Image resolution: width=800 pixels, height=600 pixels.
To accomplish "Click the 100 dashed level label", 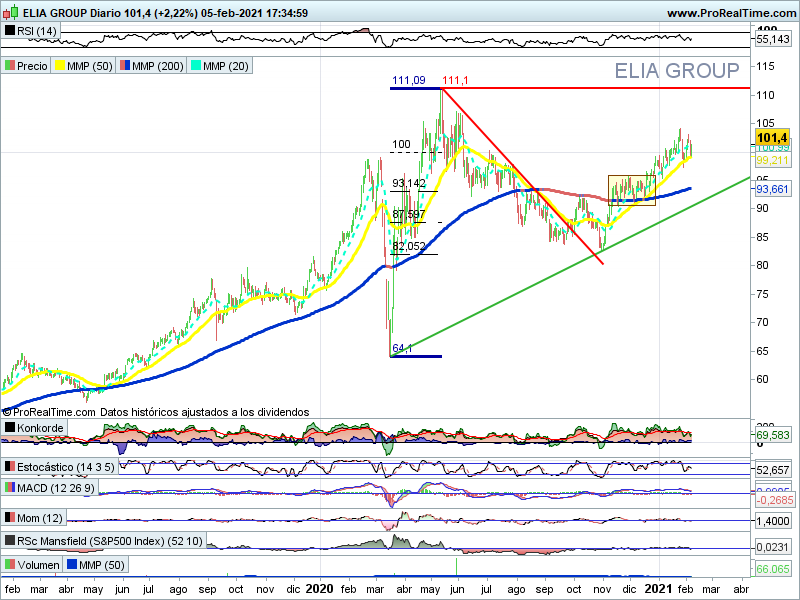I will 401,144.
